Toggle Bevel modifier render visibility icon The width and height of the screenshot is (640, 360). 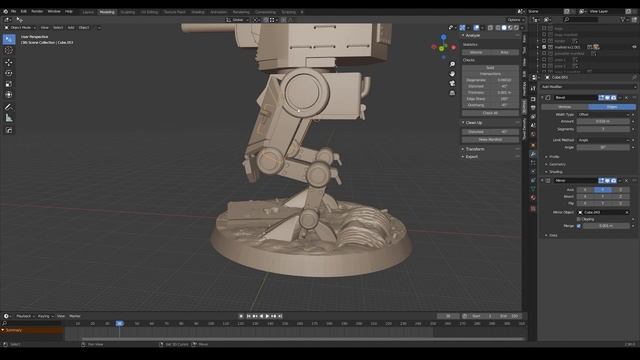click(x=613, y=98)
